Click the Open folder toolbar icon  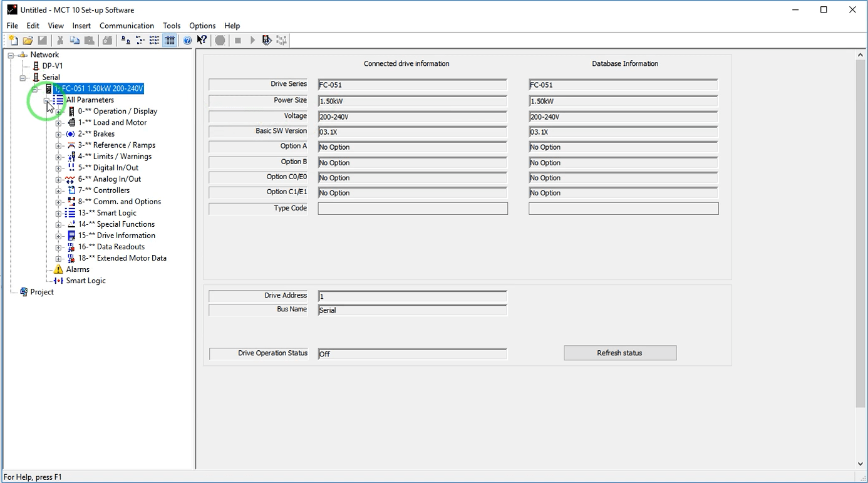point(28,40)
